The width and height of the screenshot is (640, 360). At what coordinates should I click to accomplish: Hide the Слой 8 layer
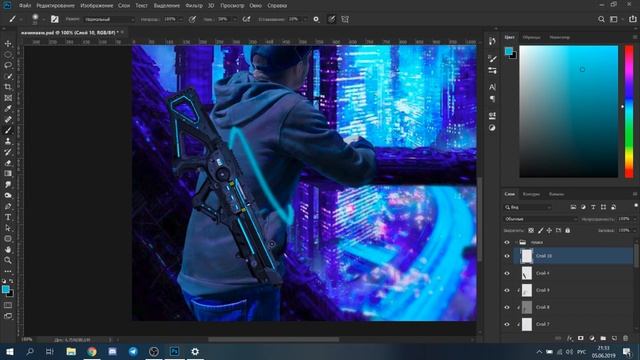(x=507, y=307)
